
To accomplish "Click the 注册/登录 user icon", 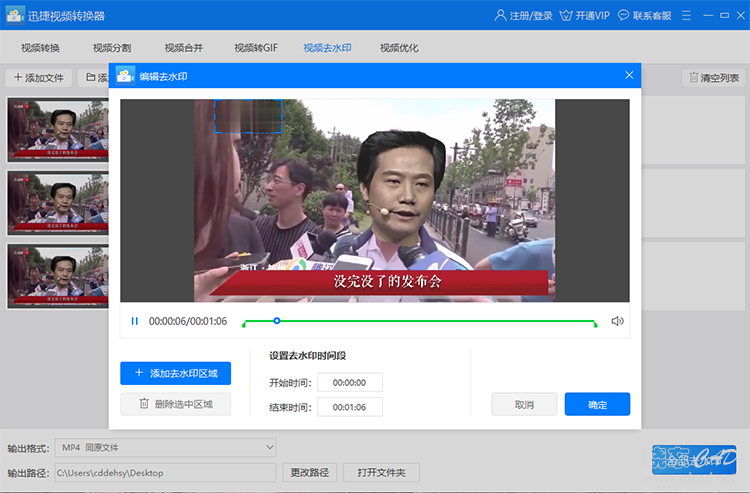I will pos(500,15).
